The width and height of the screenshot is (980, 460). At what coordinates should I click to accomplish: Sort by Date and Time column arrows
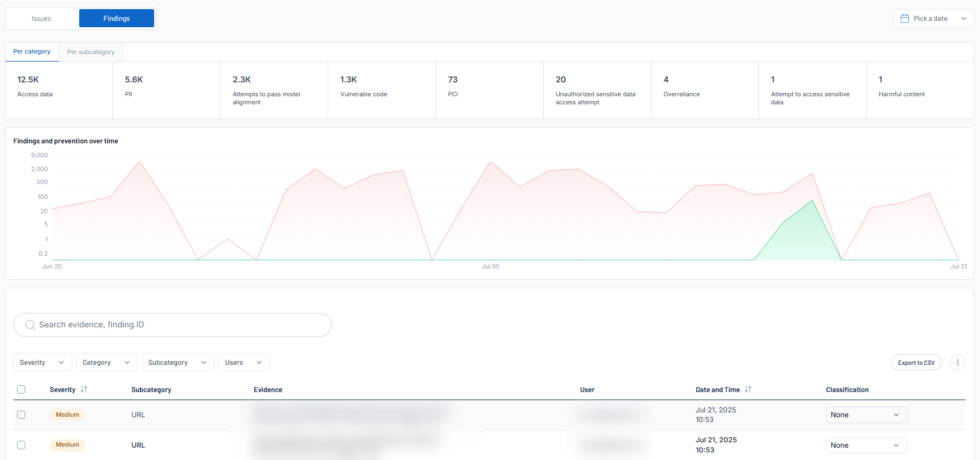coord(748,389)
